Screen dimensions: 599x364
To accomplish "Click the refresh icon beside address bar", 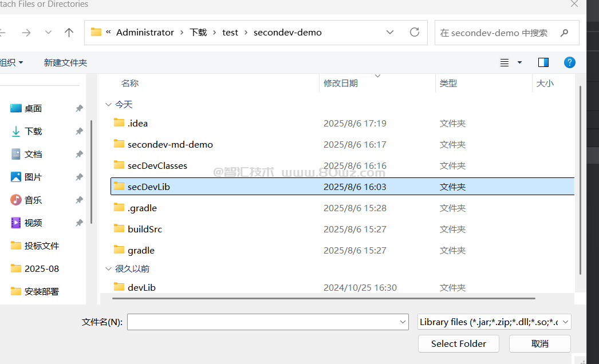I will tap(415, 33).
